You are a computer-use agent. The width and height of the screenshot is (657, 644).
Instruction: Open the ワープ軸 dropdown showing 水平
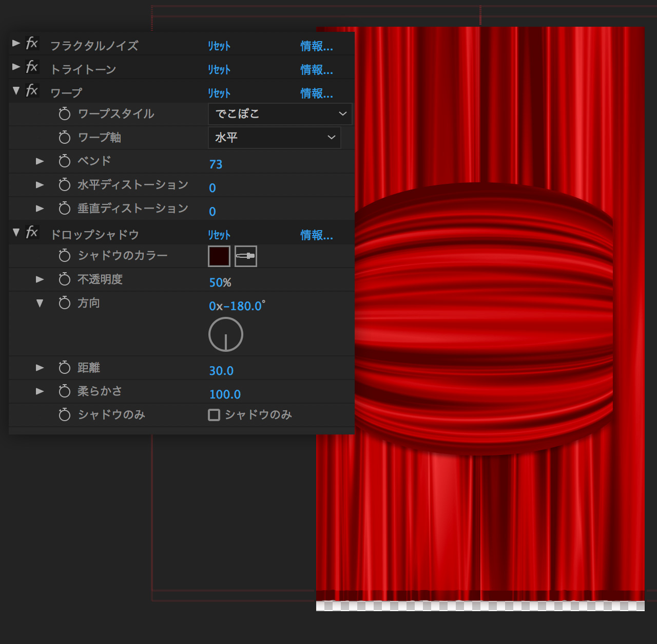pyautogui.click(x=274, y=138)
